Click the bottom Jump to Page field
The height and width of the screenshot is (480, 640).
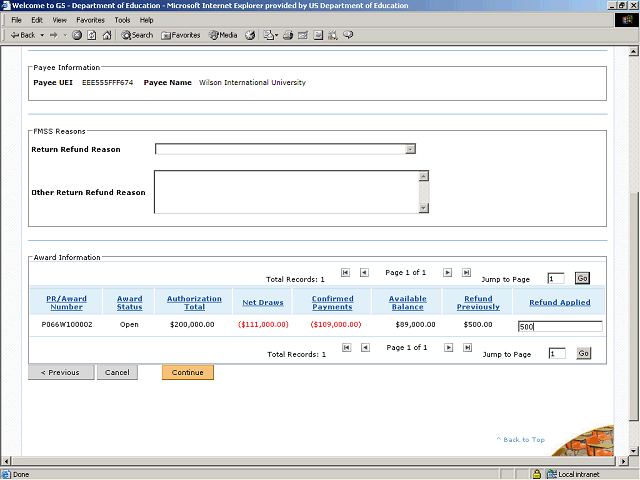coord(557,354)
